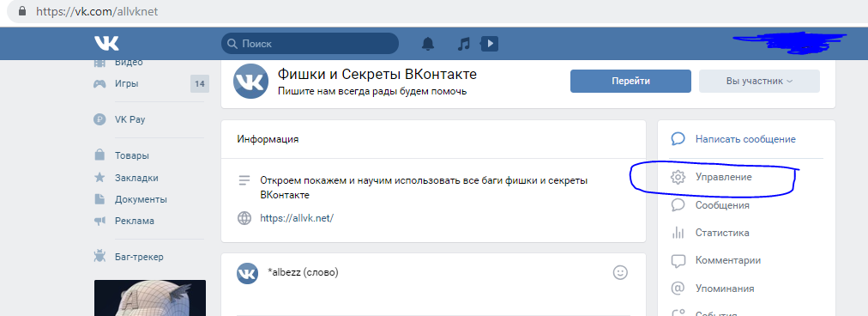Click the browser address bar lock icon
The image size is (868, 316).
(x=22, y=11)
